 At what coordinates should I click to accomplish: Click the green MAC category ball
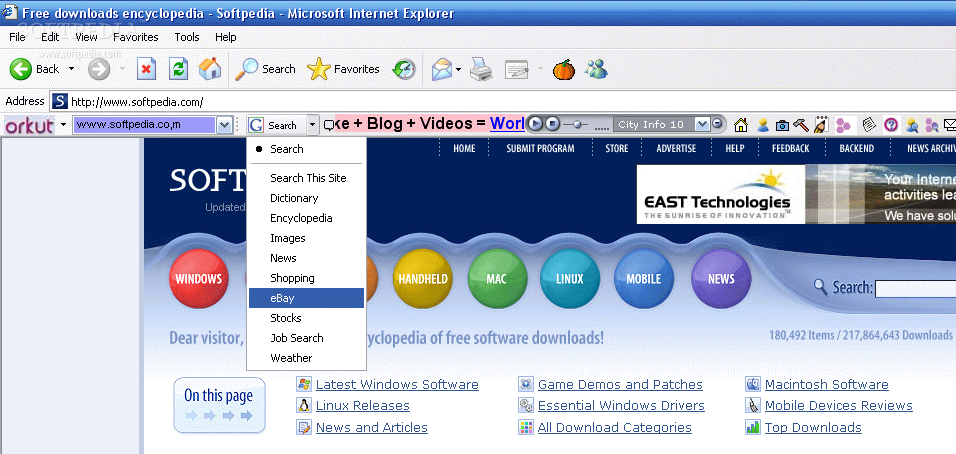496,279
